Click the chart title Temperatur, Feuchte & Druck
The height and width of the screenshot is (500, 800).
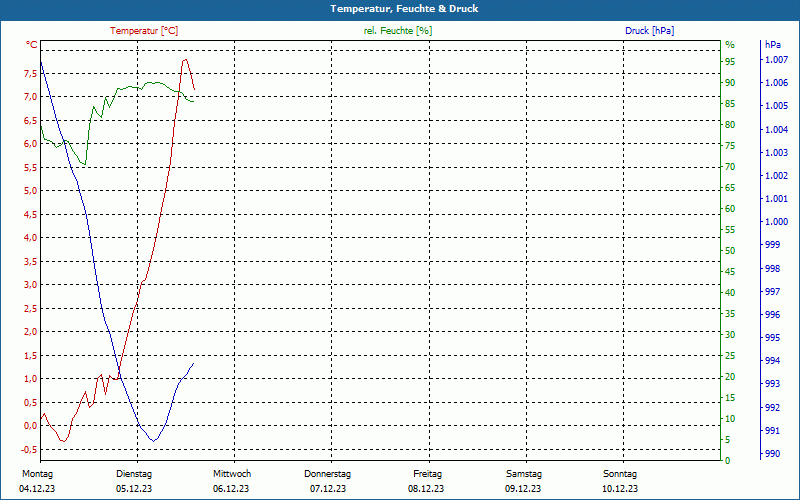[x=404, y=9]
